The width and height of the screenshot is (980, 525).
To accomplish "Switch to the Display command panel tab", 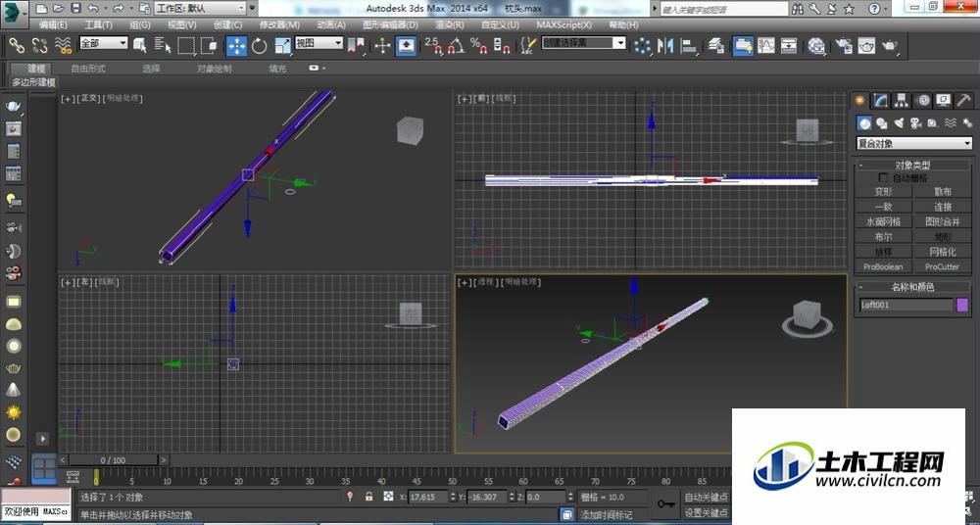I will [x=943, y=100].
